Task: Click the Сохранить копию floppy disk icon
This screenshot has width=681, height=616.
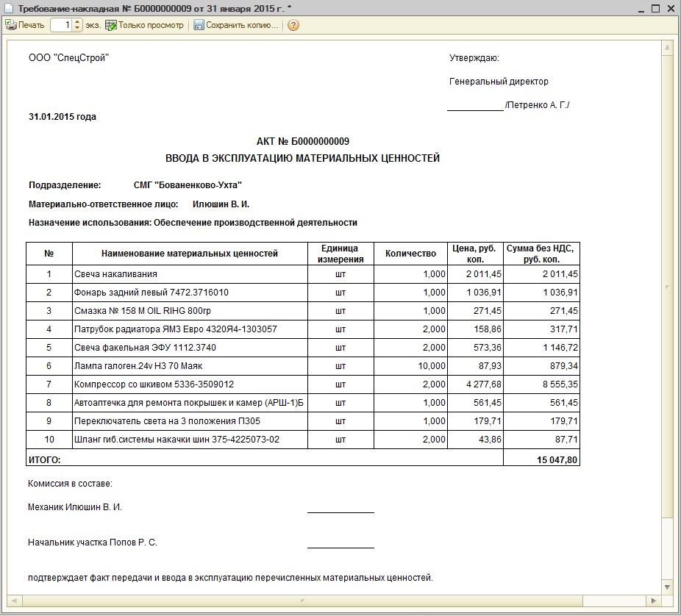Action: pyautogui.click(x=199, y=25)
